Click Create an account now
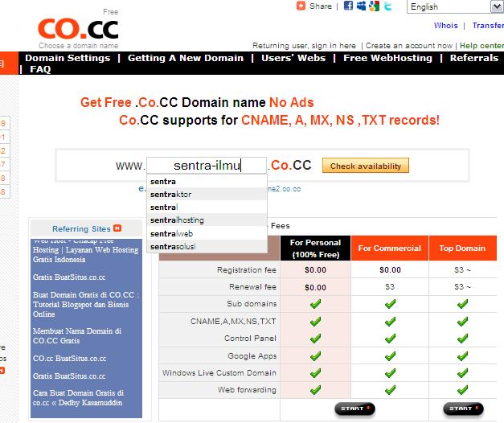The image size is (504, 423). (409, 46)
